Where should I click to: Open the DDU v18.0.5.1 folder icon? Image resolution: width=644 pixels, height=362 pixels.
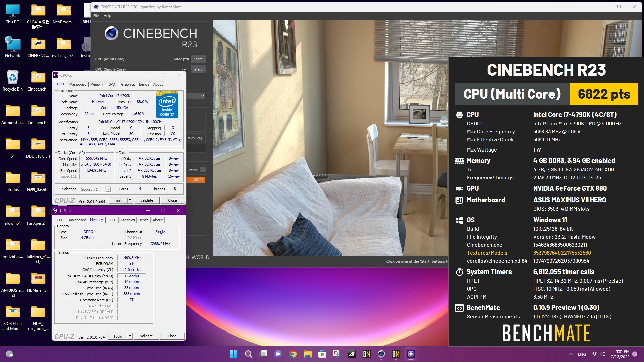(x=38, y=147)
